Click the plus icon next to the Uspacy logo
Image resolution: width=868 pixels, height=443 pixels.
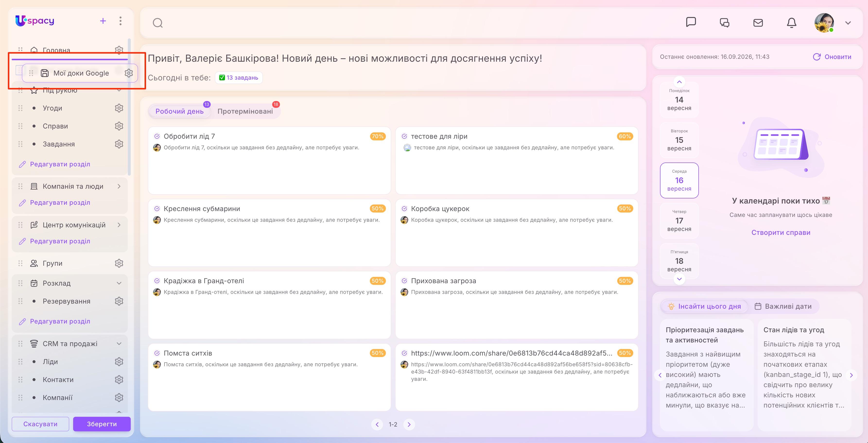pyautogui.click(x=103, y=21)
